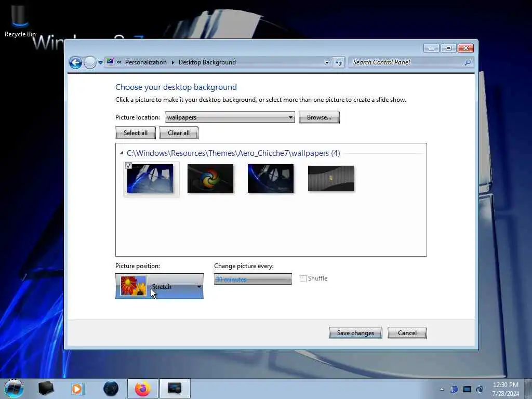Select the colorful swirl logo wallpaper

pos(210,179)
